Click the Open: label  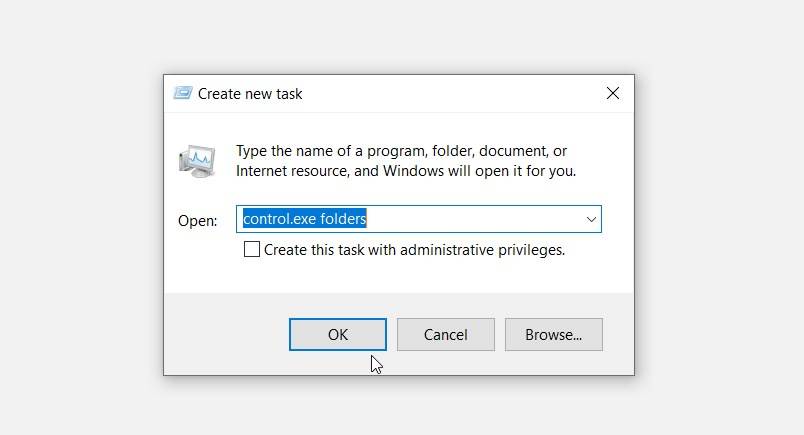tap(197, 221)
